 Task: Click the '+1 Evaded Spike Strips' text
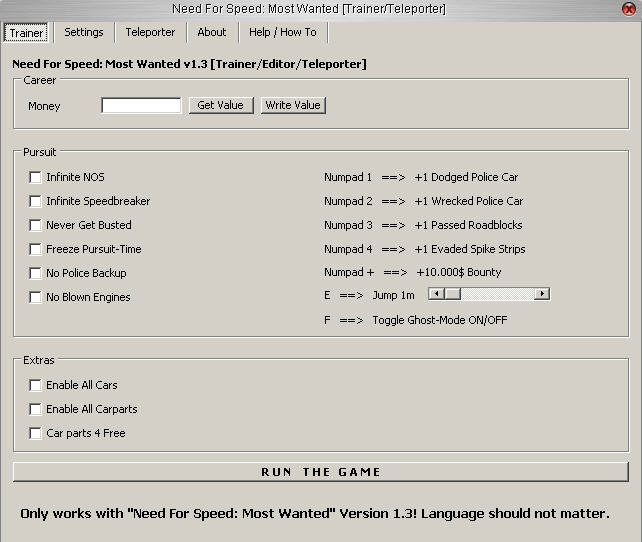(x=470, y=249)
